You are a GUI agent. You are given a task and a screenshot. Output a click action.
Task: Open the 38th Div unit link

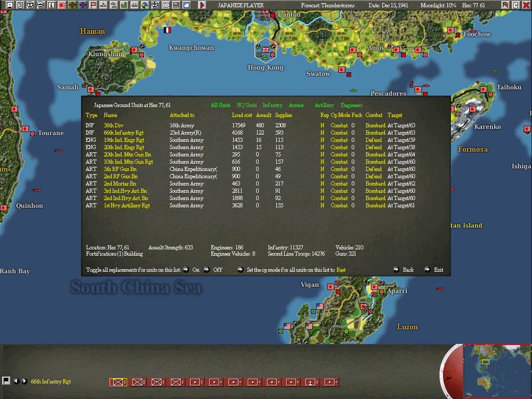pyautogui.click(x=113, y=125)
